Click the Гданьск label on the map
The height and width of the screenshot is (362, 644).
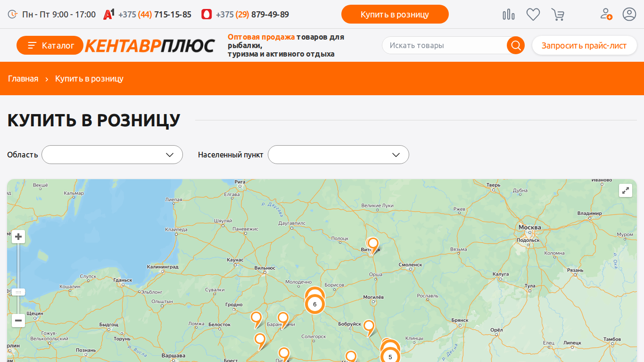click(123, 280)
